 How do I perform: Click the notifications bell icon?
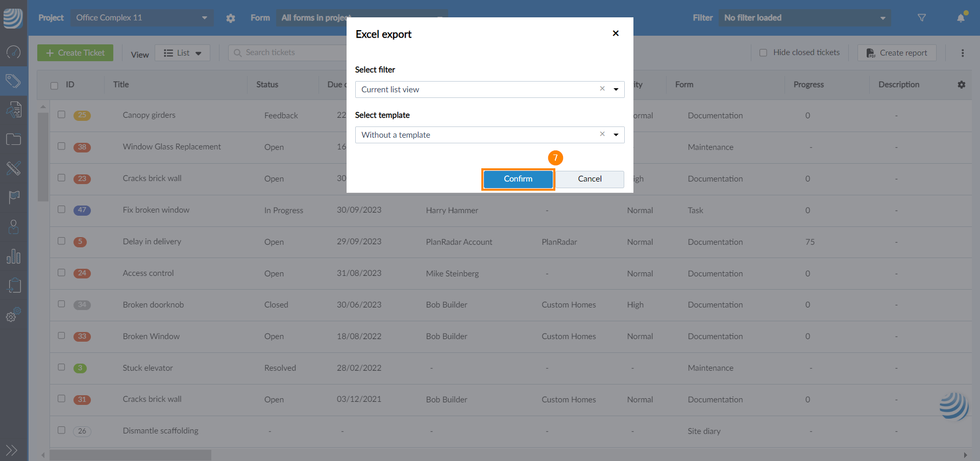click(961, 18)
